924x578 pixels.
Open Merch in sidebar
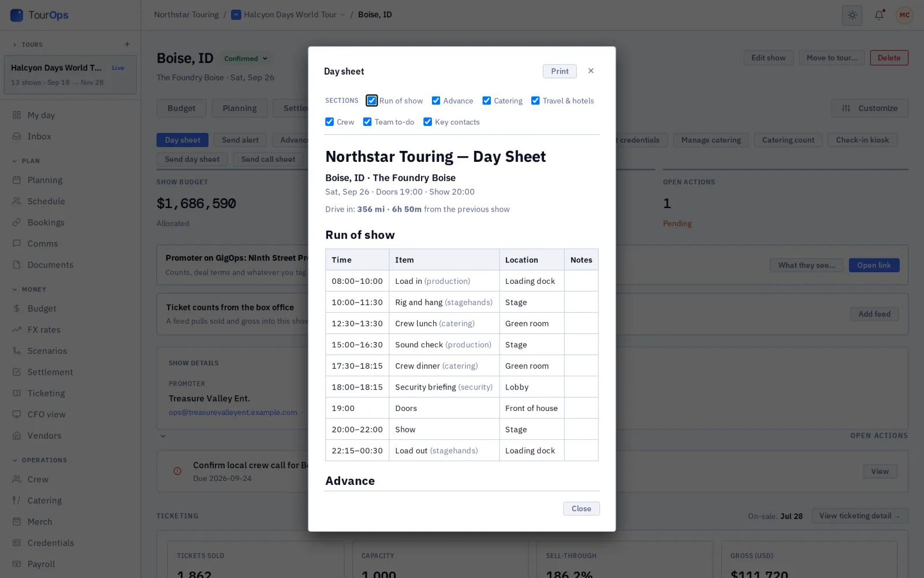pyautogui.click(x=40, y=522)
